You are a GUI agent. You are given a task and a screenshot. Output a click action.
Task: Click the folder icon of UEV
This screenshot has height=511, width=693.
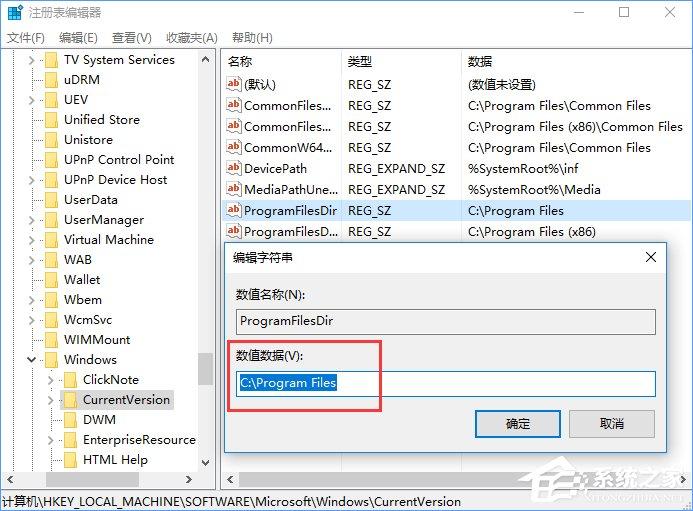tap(51, 99)
